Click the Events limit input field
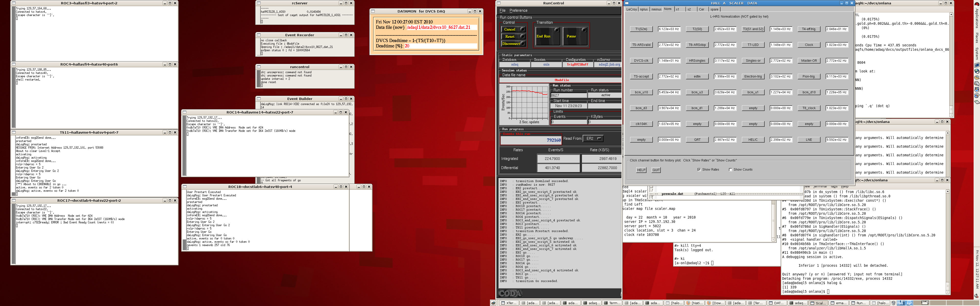Viewport: 980px width, 306px height. (x=569, y=122)
